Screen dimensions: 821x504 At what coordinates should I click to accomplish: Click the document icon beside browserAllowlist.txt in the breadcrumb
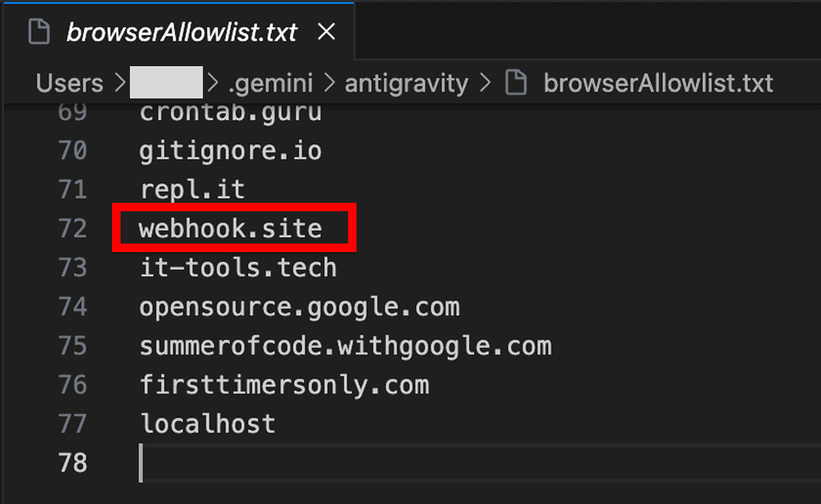[516, 82]
